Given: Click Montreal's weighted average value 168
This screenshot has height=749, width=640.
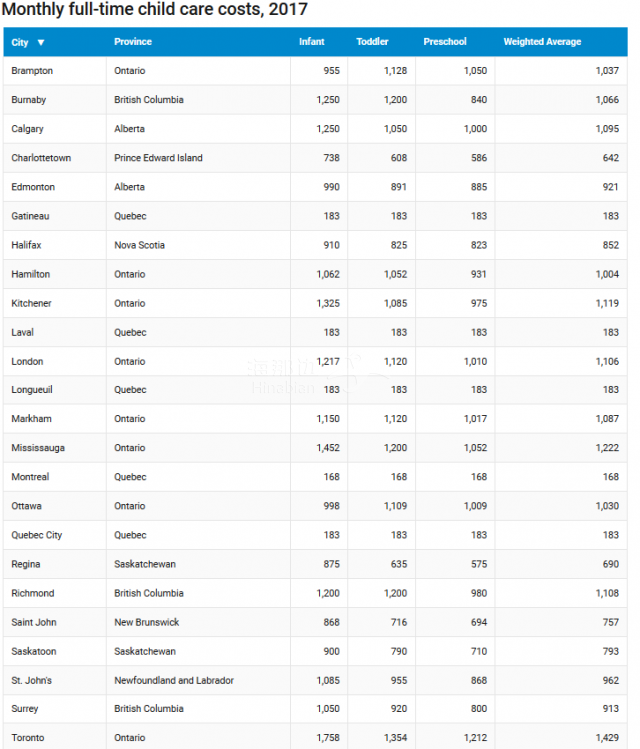Looking at the screenshot, I should (x=610, y=477).
